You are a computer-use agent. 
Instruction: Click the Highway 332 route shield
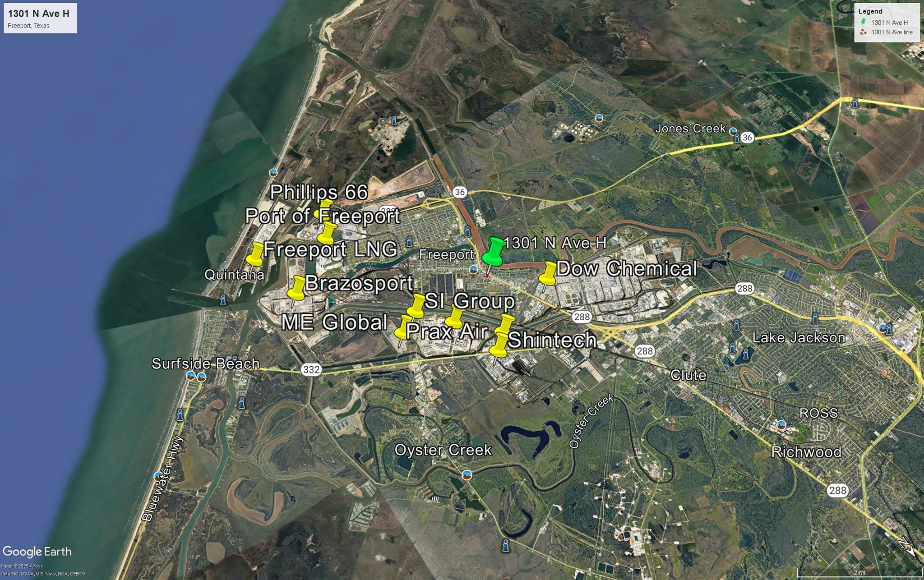(x=311, y=370)
